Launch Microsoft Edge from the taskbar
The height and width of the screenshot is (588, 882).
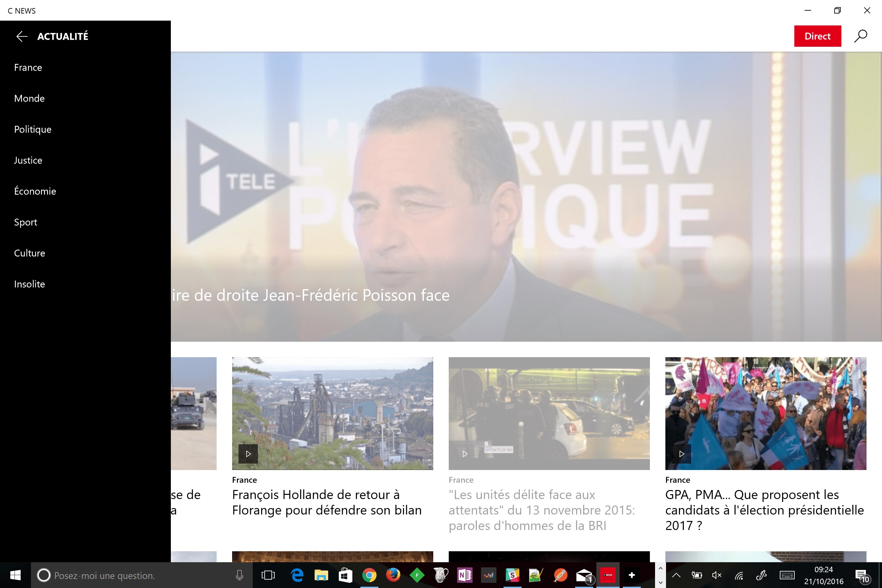coord(297,575)
